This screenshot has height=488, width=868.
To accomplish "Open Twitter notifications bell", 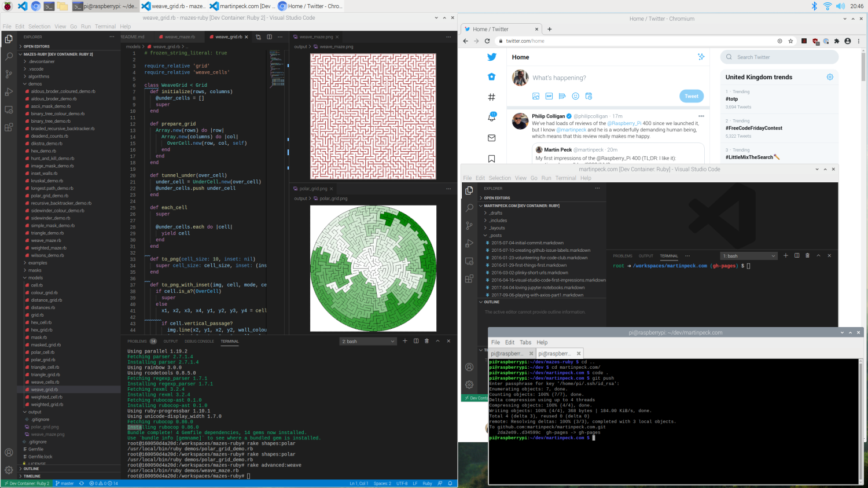I will coord(491,117).
